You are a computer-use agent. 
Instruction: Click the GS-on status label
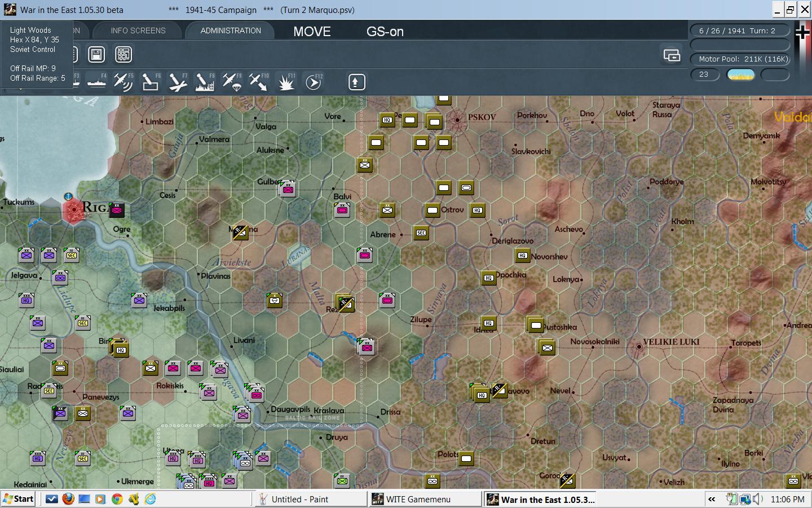(385, 32)
